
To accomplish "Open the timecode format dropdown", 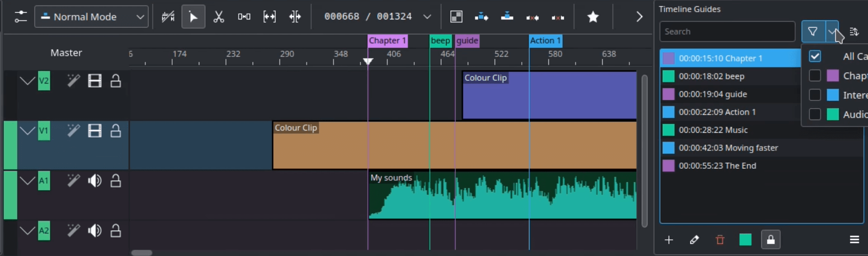I will [x=427, y=17].
